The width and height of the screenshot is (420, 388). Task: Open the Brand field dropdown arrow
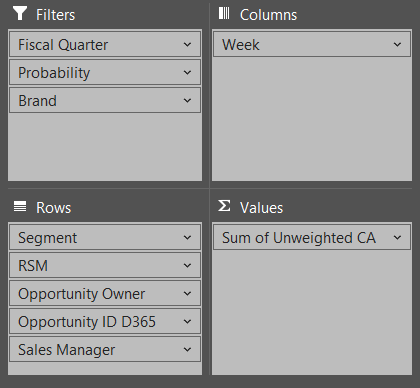coord(187,100)
